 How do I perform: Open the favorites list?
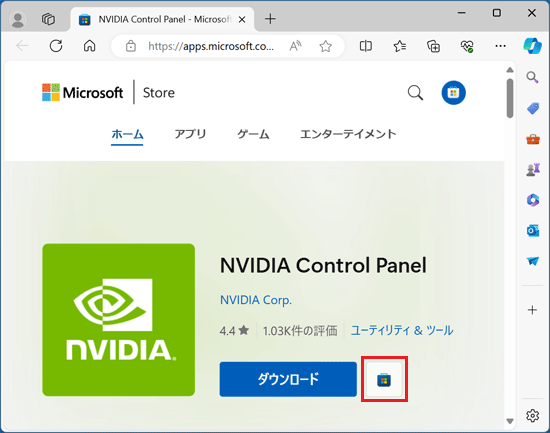point(400,46)
